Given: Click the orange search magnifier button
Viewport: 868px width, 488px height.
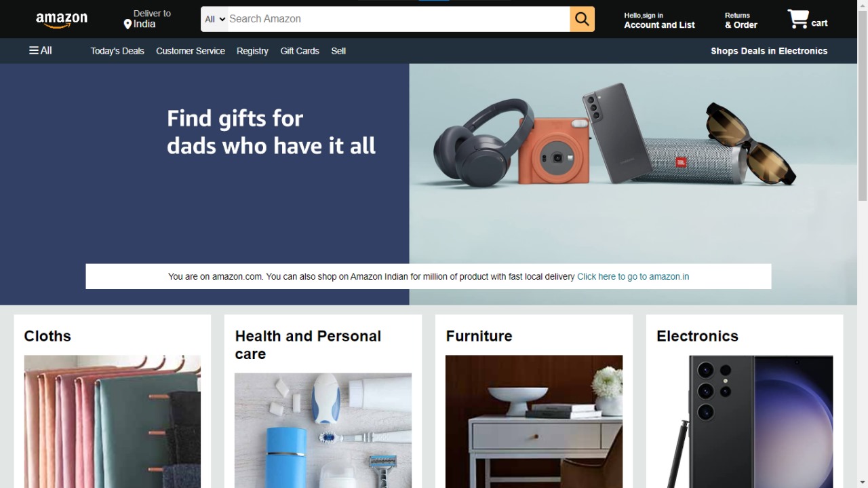Looking at the screenshot, I should pos(582,19).
